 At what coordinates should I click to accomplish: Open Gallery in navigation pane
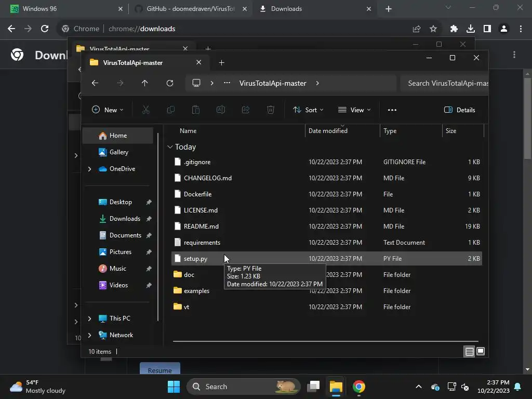click(x=118, y=152)
